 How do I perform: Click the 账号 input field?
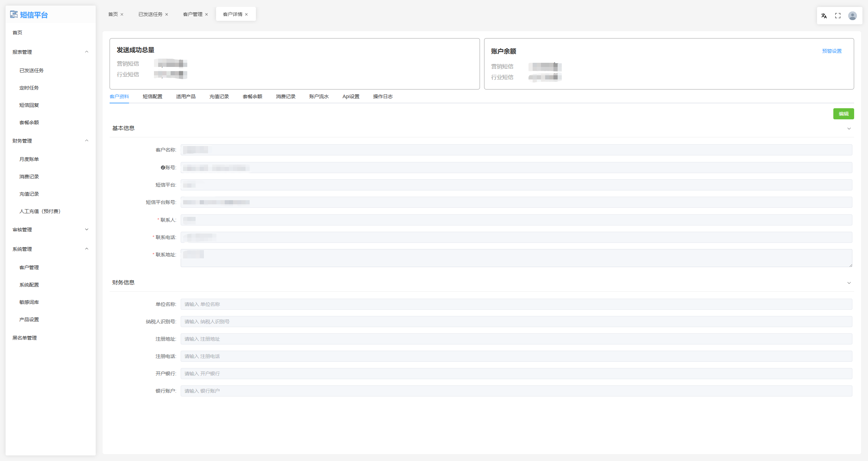point(516,168)
